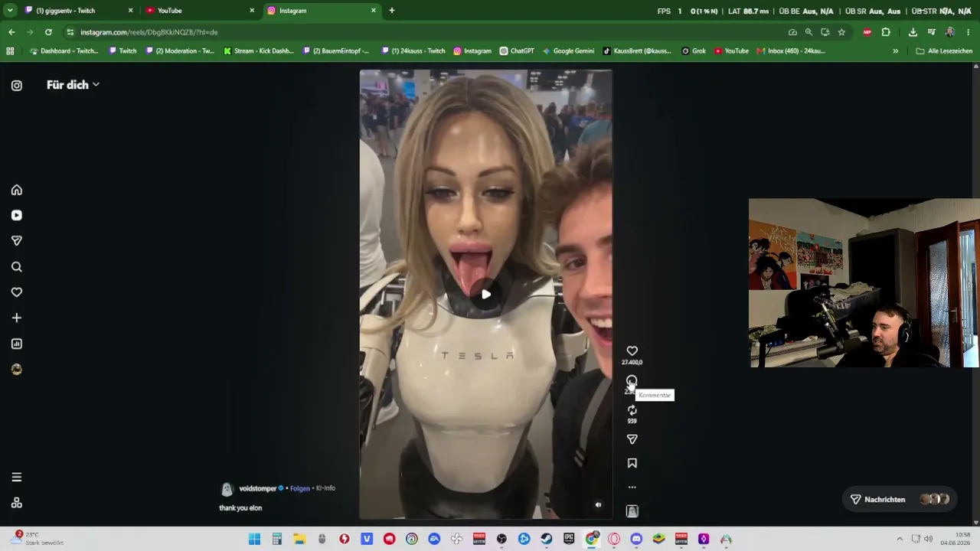This screenshot has width=980, height=551.
Task: Open the Google Gemini bookmark
Action: (569, 51)
